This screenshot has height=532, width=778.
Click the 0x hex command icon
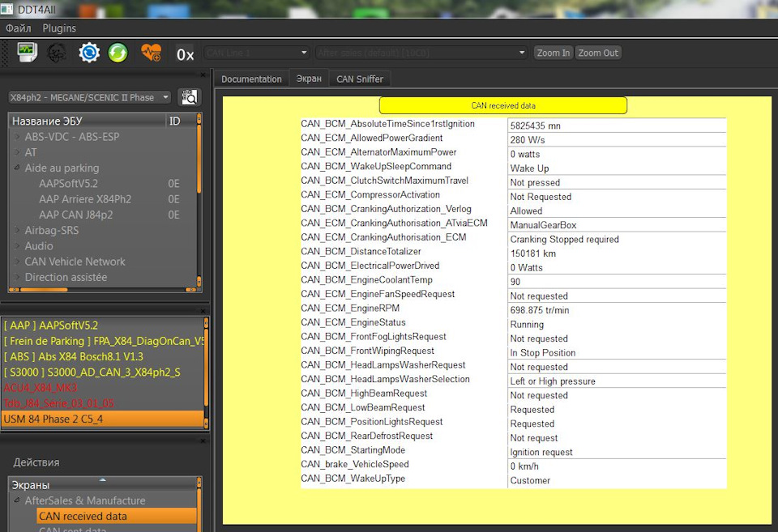click(x=185, y=54)
